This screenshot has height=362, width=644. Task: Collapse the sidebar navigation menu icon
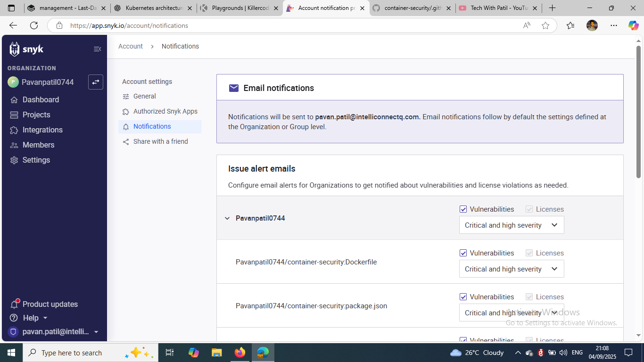97,49
